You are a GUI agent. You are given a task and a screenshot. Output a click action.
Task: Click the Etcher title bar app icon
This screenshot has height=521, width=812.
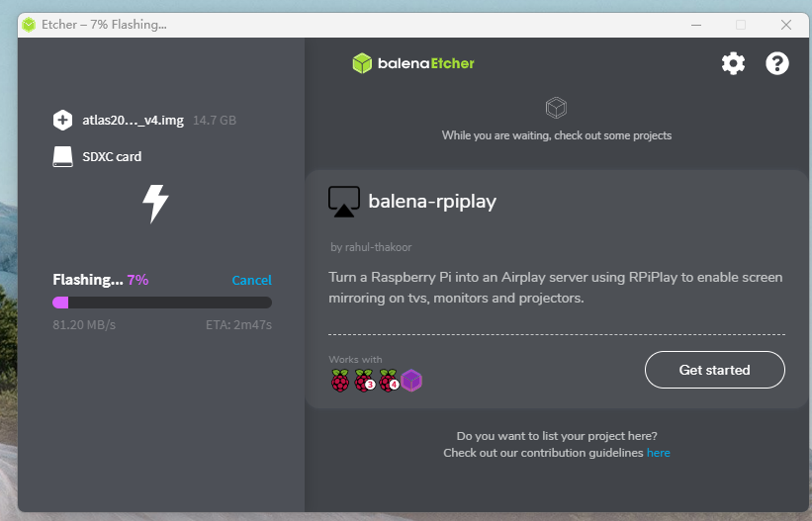pyautogui.click(x=29, y=25)
